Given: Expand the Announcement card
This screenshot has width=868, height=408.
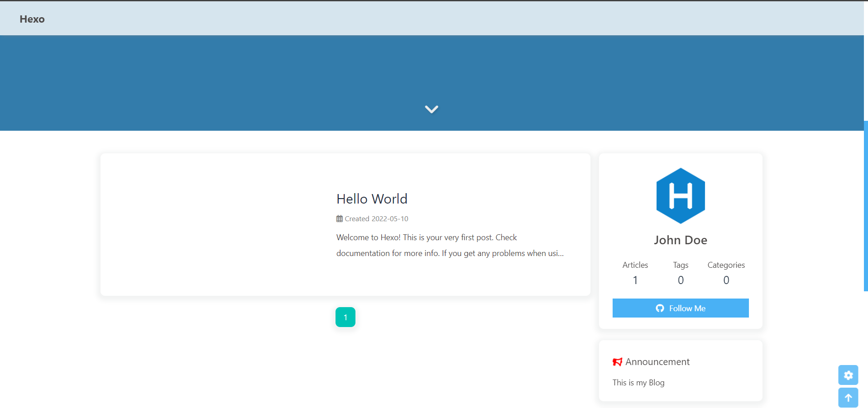Looking at the screenshot, I should 657,361.
